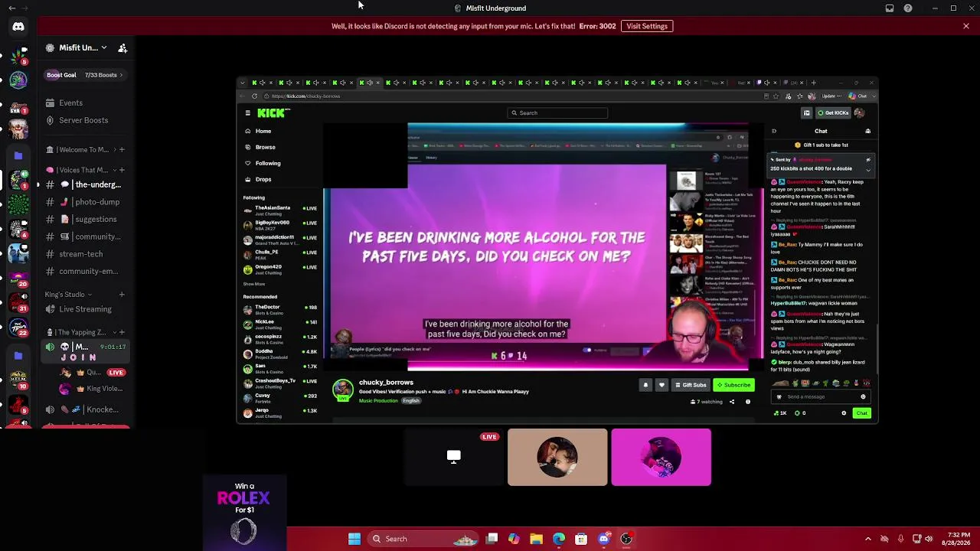This screenshot has height=551, width=980.
Task: Click Show More under Following
Action: [254, 284]
